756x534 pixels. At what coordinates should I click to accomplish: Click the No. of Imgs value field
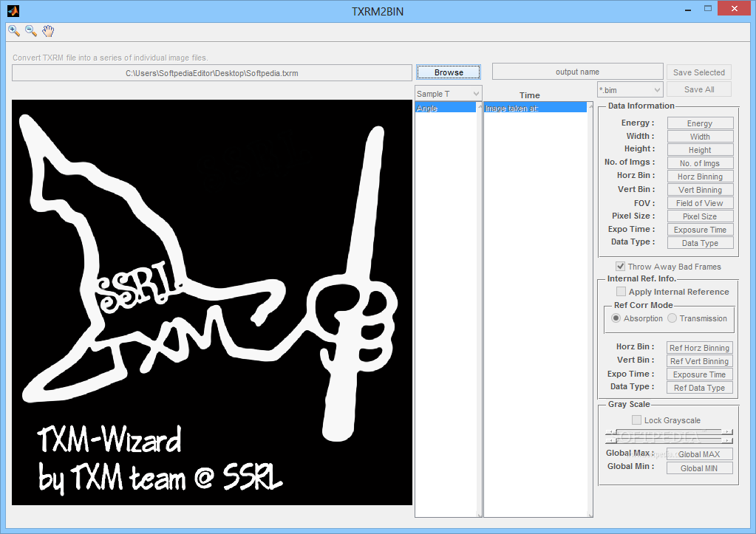(x=700, y=163)
